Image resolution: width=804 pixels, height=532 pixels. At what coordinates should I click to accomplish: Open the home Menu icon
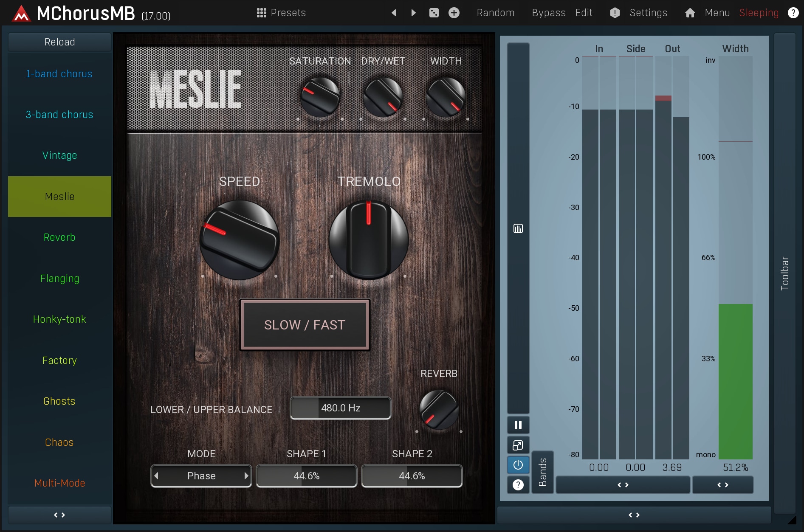click(690, 13)
